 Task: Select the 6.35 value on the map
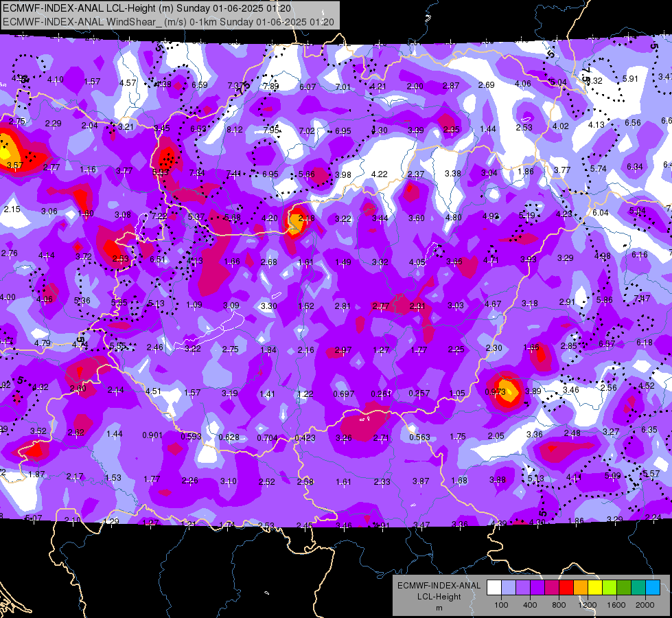tap(649, 429)
